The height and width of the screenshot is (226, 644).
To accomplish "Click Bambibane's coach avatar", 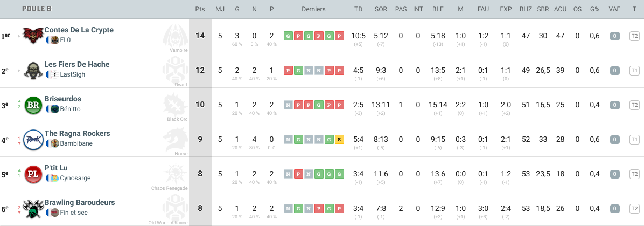I will pos(54,143).
